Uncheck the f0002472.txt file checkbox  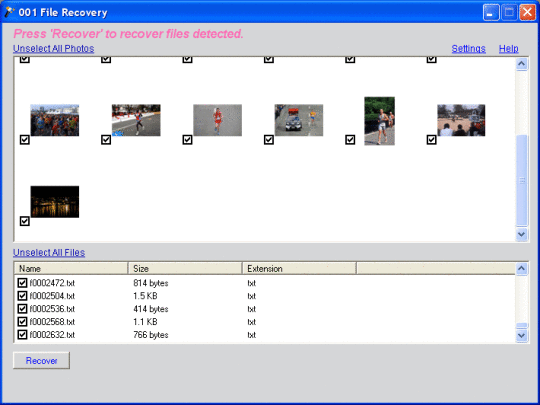(22, 283)
